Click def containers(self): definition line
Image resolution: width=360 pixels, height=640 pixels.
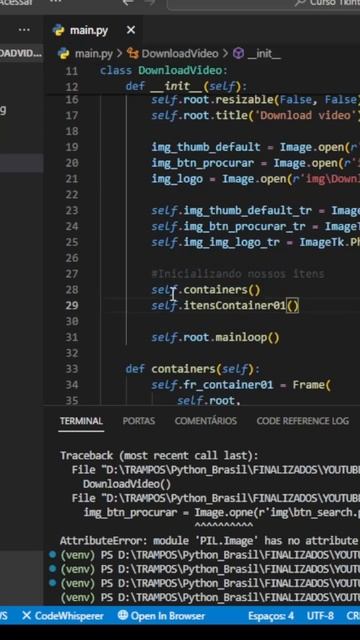[193, 369]
